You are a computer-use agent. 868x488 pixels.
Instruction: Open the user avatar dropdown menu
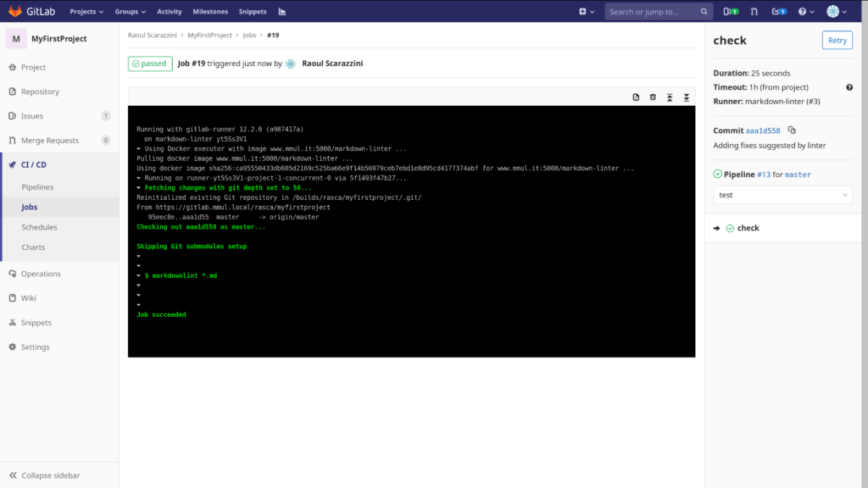(x=837, y=11)
